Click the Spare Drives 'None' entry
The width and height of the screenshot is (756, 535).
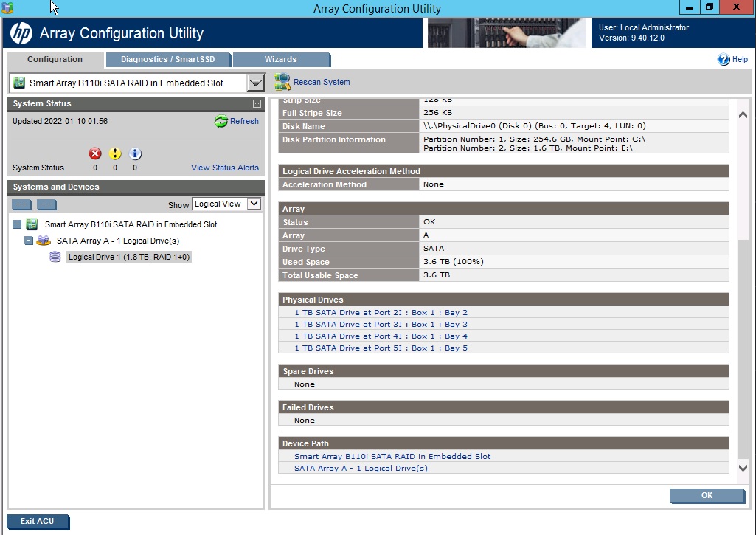point(304,384)
